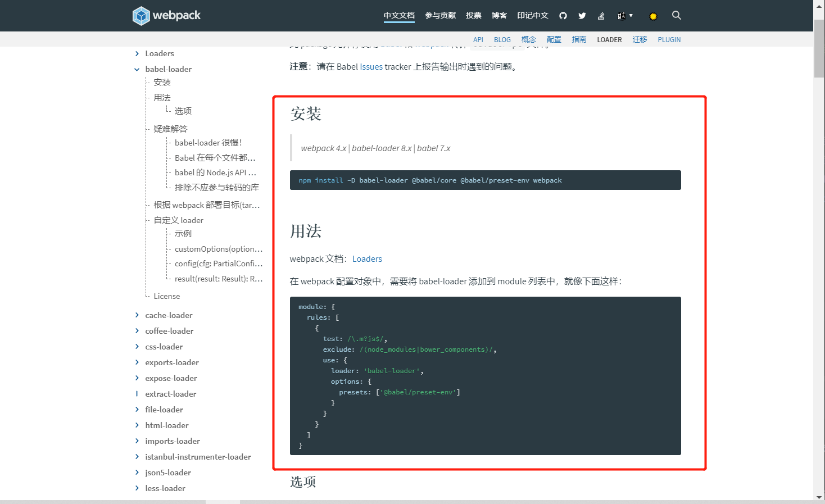Switch to the PLUGIN sub-nav tab
Viewport: 825px width, 504px height.
(669, 39)
